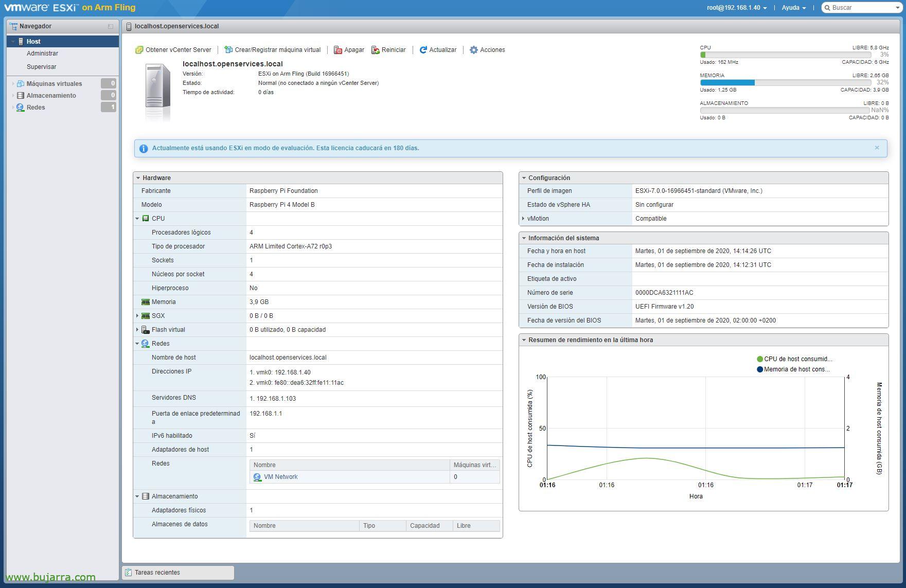Screen dimensions: 906x588
Task: Open the VM Network link
Action: 280,477
